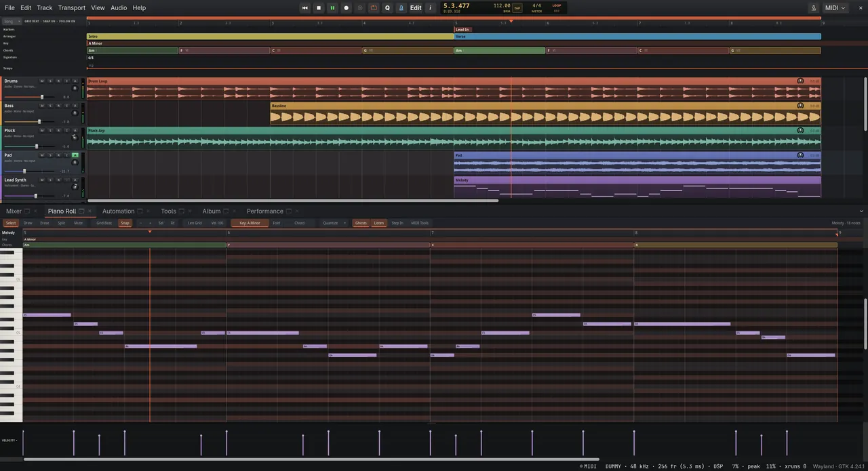Open the Audio menu

click(x=119, y=8)
